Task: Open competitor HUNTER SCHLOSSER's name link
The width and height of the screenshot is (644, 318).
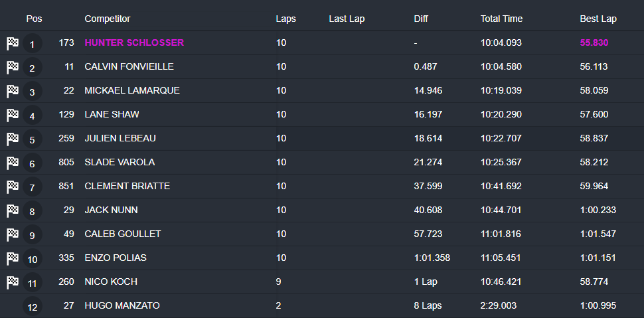Action: 134,42
